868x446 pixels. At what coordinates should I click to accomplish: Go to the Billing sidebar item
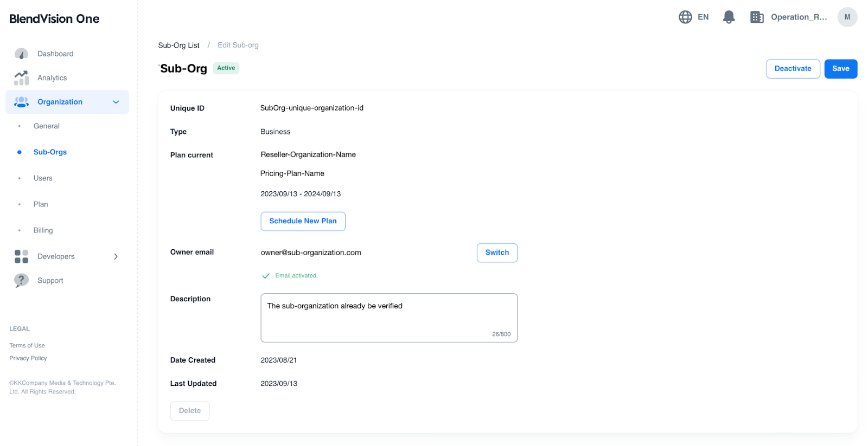pyautogui.click(x=43, y=230)
